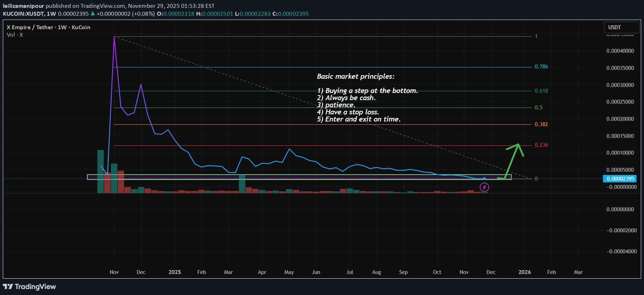Click the May label on time axis
This screenshot has height=295, width=644.
coord(289,272)
